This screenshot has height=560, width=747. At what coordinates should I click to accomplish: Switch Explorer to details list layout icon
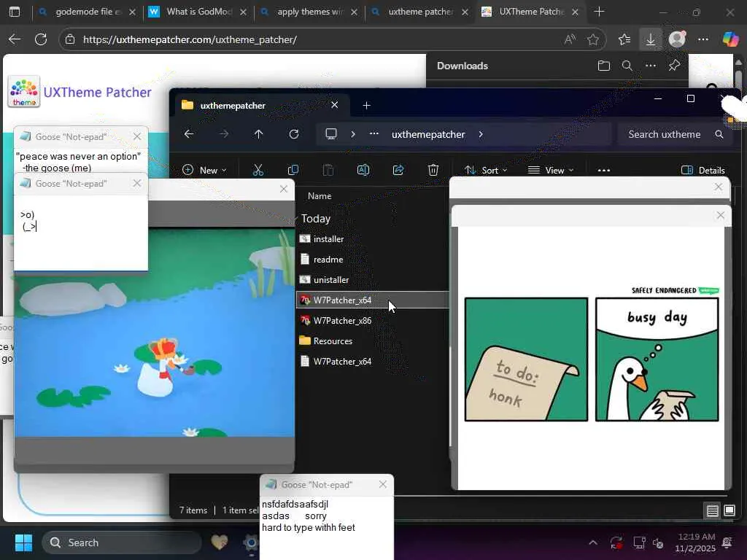(x=713, y=511)
